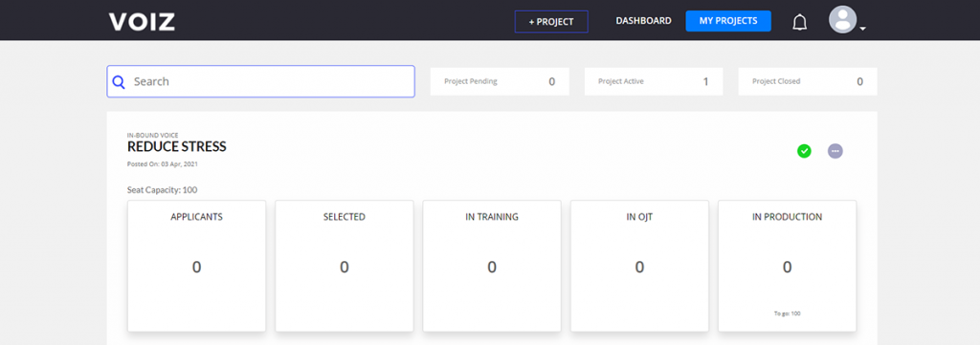The height and width of the screenshot is (345, 980).
Task: Click the 'Seat Capacity: 100' text
Action: coord(163,189)
